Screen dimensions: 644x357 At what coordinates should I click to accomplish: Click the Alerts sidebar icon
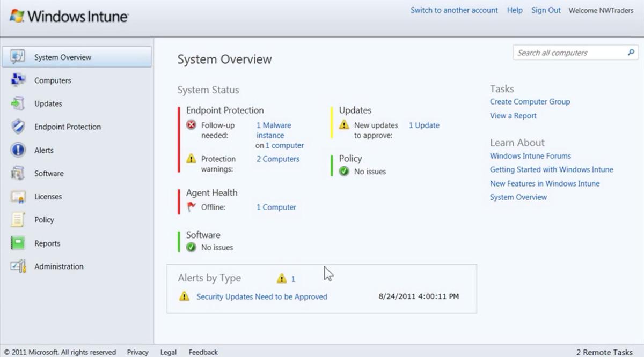click(18, 150)
